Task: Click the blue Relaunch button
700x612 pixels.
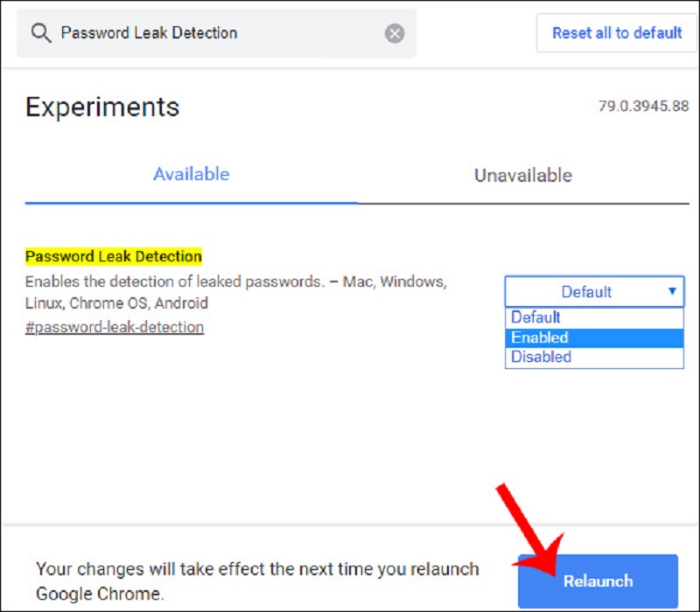Action: tap(598, 581)
